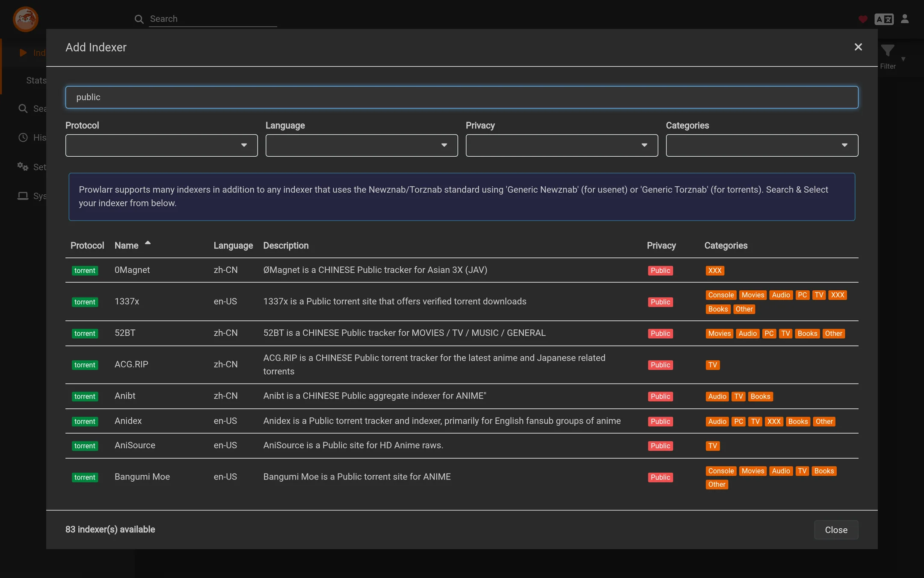Select the AniSource indexer name
Viewport: 924px width, 578px height.
tap(135, 445)
